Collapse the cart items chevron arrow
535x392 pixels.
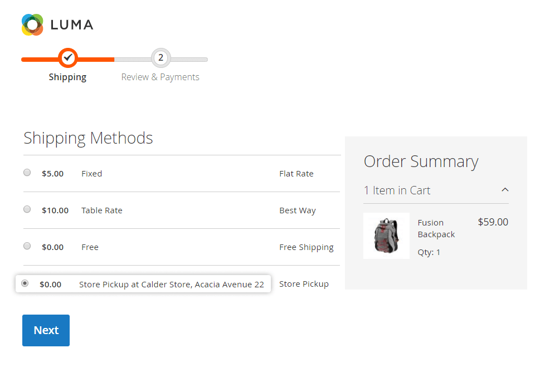[x=505, y=190]
